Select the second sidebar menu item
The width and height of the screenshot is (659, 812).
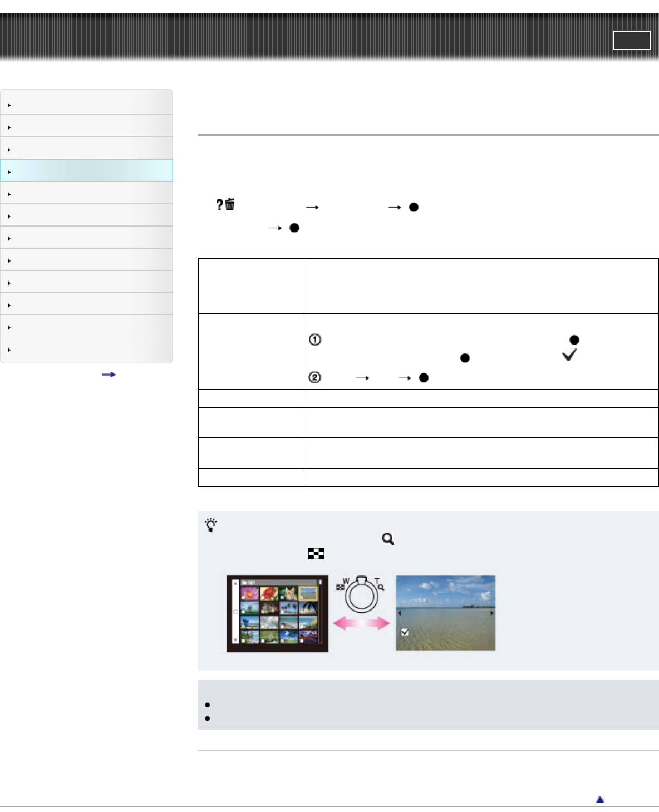point(87,127)
